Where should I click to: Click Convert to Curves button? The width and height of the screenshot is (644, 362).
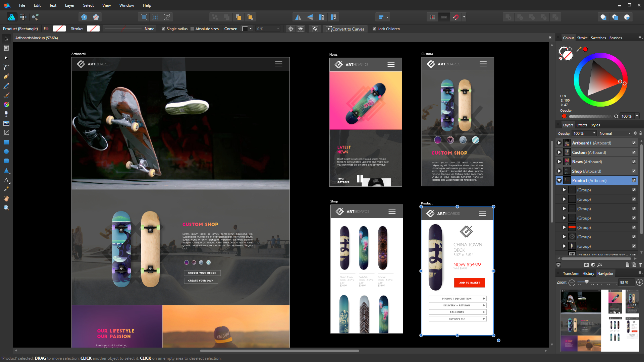point(345,29)
